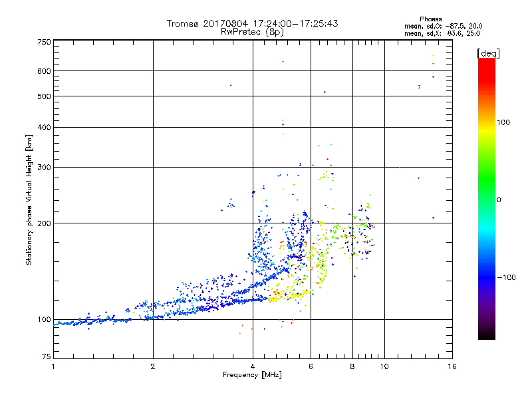The image size is (532, 399).
Task: Click the colorbar tick label '100'
Action: click(503, 122)
